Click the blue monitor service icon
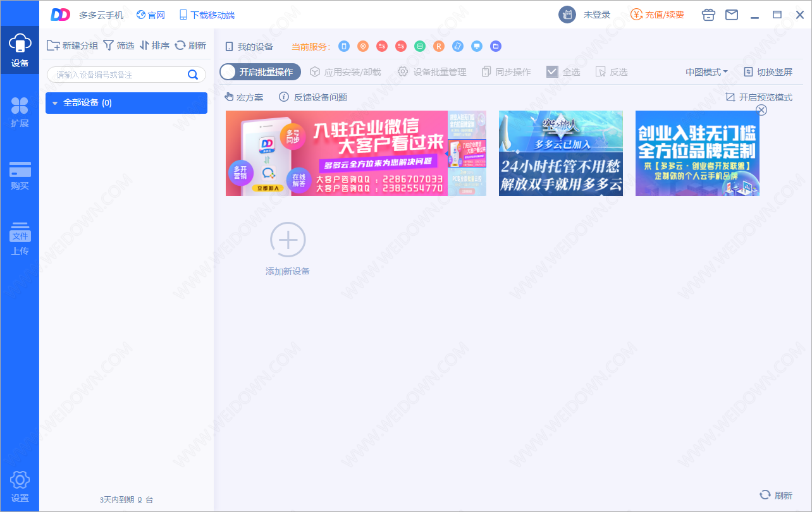Viewport: 812px width, 512px height. coord(477,46)
